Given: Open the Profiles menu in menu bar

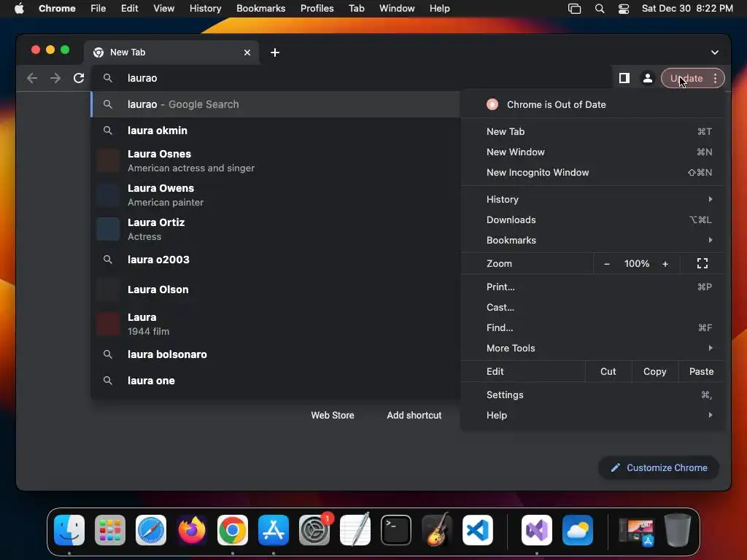Looking at the screenshot, I should (317, 8).
